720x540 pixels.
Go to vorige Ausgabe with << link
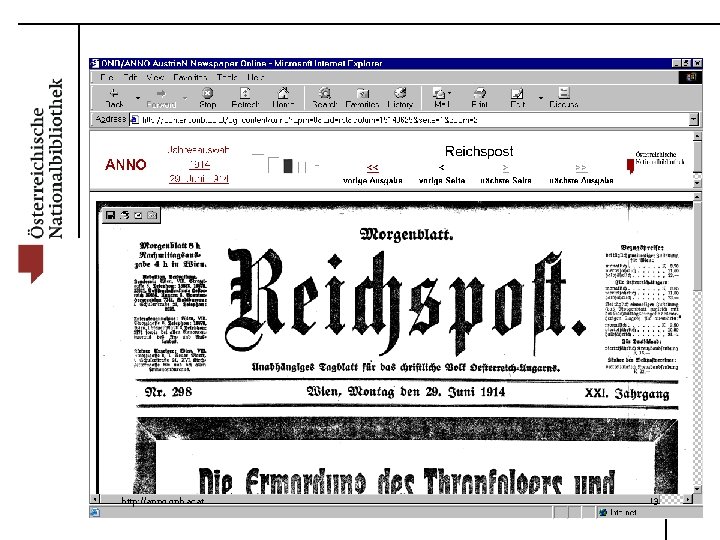pyautogui.click(x=372, y=168)
